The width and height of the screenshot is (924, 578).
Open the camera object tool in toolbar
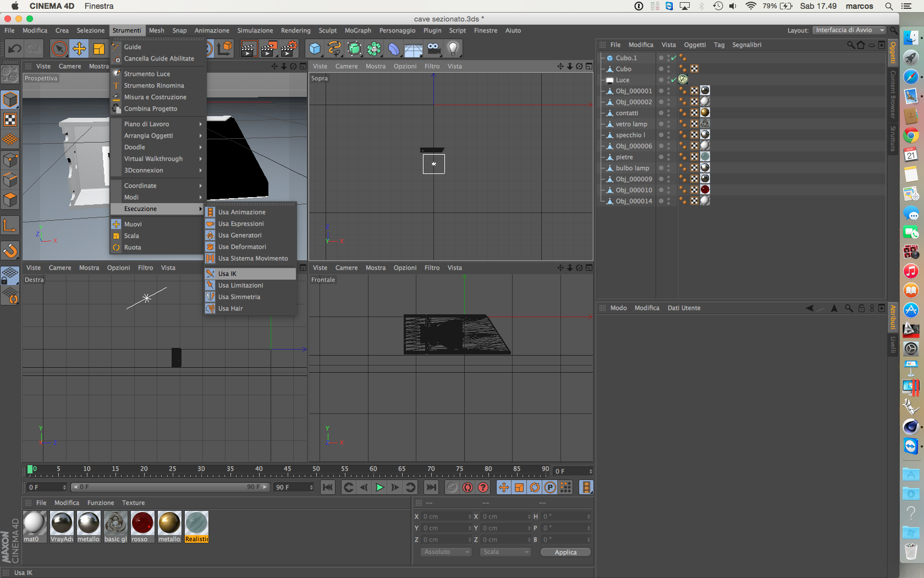(x=433, y=49)
